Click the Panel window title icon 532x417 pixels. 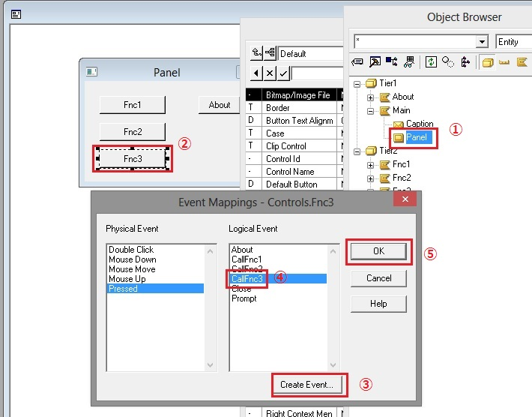(91, 72)
